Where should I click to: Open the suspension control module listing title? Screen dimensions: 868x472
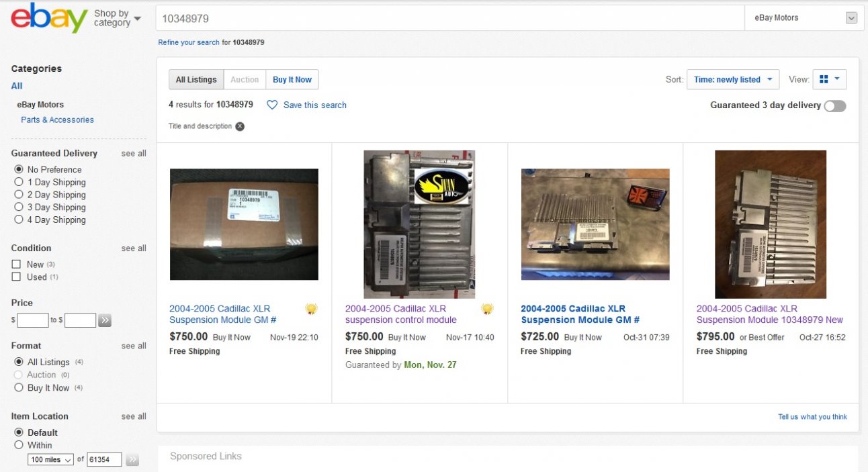[401, 314]
